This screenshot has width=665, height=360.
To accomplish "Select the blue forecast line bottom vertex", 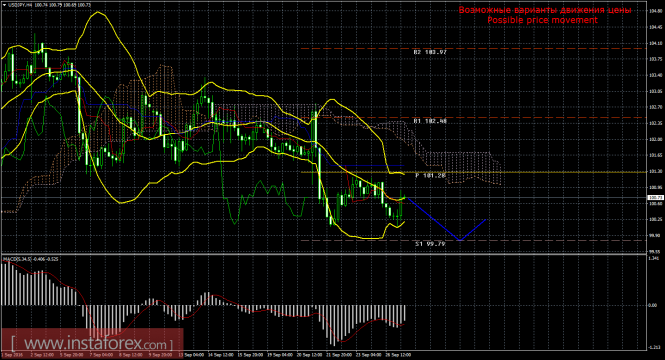I will (461, 240).
